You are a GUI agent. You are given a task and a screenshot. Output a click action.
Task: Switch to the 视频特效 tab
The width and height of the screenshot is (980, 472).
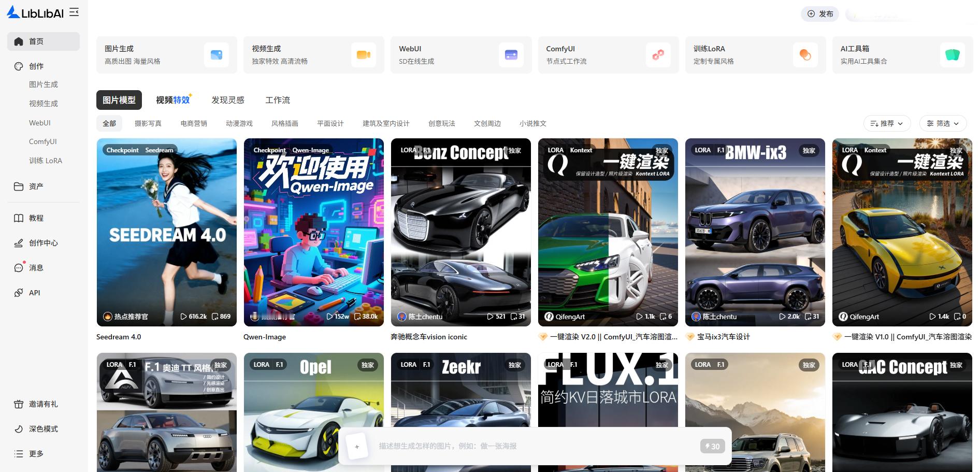click(x=174, y=100)
